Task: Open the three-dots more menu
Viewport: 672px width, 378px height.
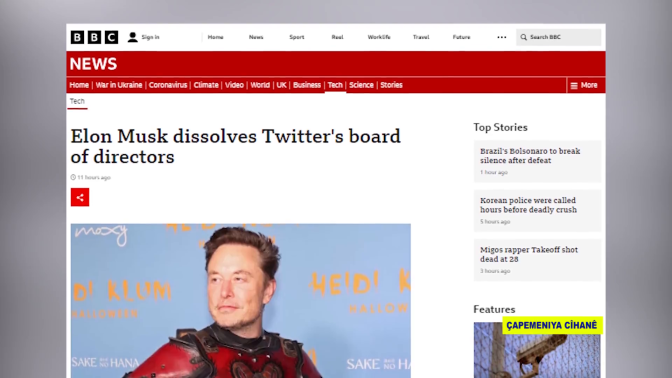Action: tap(501, 37)
